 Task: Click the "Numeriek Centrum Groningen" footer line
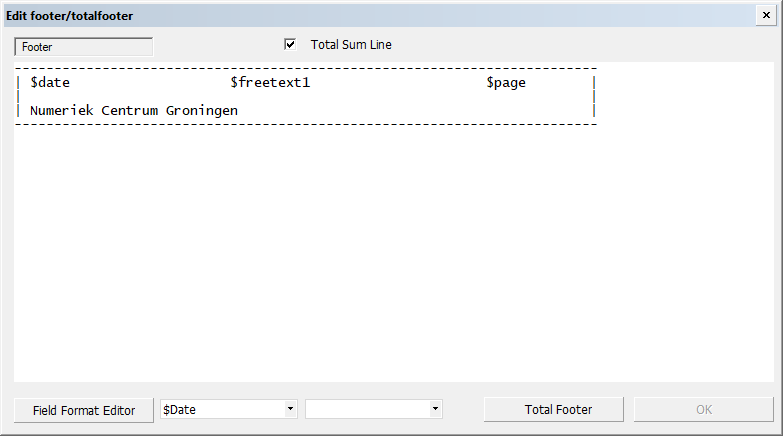tap(134, 110)
